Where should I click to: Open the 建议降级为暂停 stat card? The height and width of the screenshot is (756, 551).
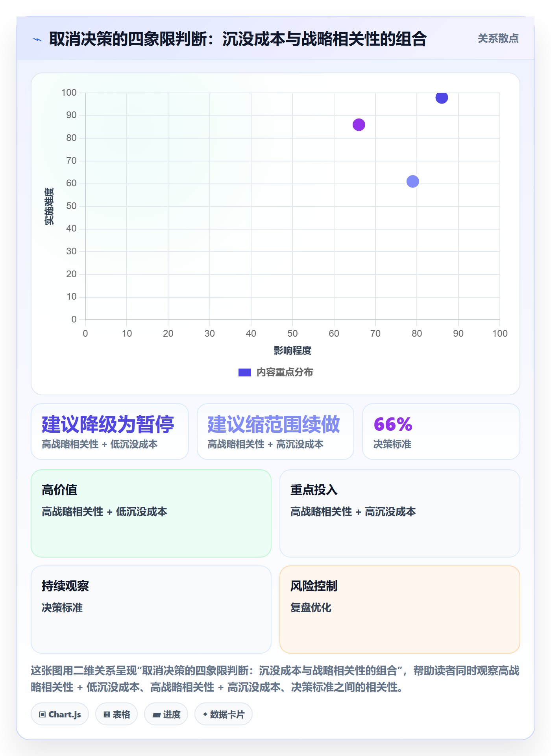click(x=110, y=432)
